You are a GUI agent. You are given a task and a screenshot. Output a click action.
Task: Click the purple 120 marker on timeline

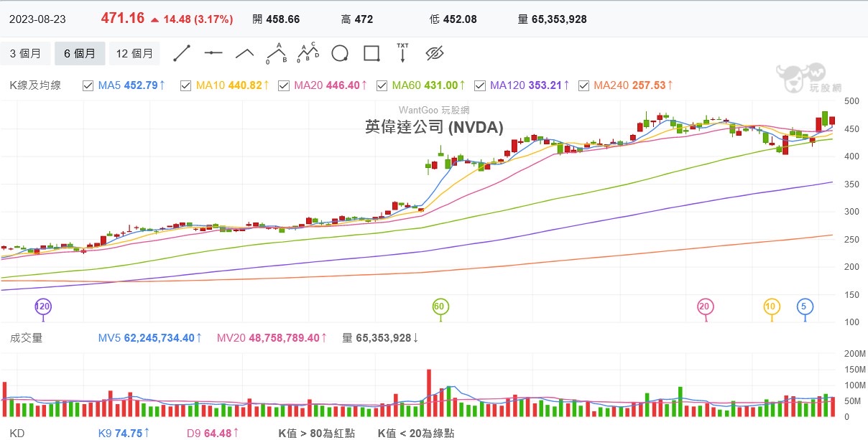[x=43, y=306]
